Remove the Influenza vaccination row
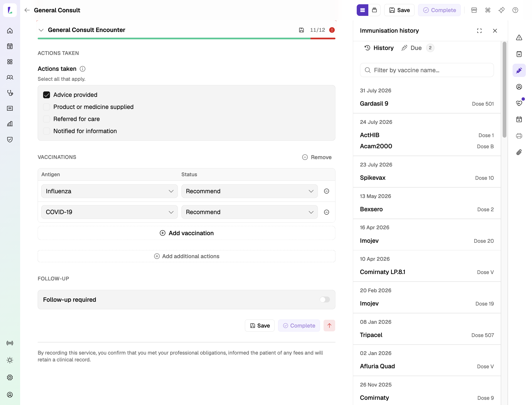Viewport: 532px width, 405px height. click(326, 191)
